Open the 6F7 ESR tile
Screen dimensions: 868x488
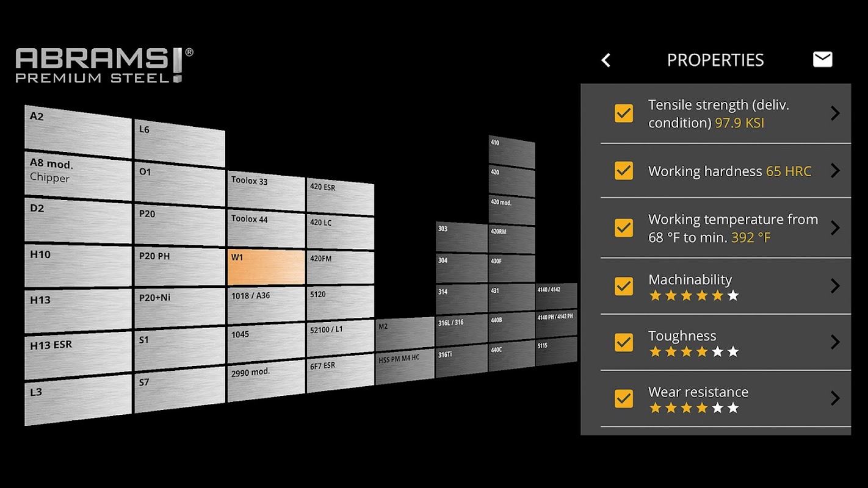[340, 373]
